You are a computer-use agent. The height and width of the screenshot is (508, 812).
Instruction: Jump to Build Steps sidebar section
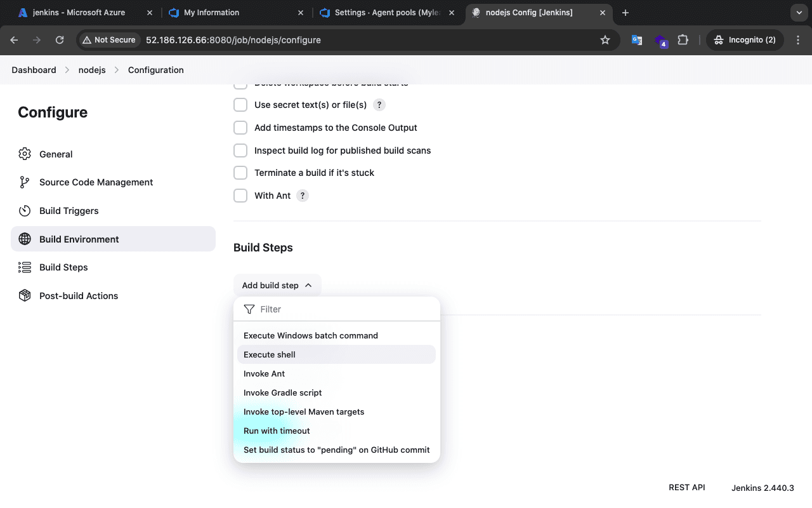point(113,267)
